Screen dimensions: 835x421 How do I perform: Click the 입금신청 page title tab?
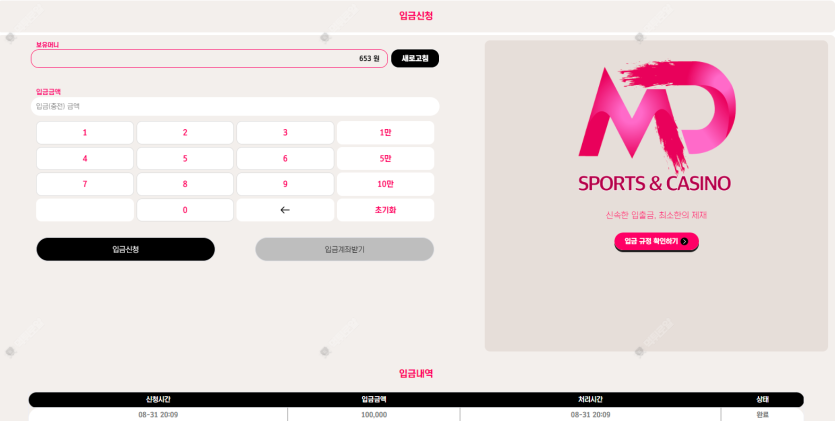click(x=416, y=16)
